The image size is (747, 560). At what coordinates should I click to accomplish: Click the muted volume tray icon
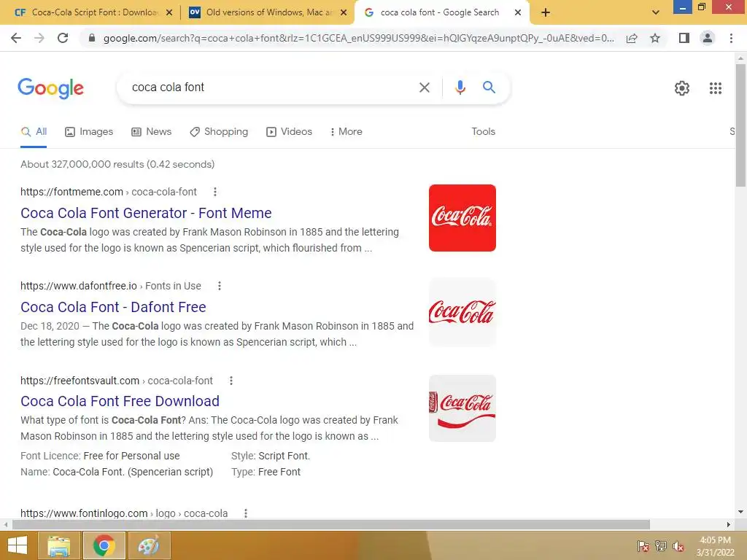tap(678, 546)
